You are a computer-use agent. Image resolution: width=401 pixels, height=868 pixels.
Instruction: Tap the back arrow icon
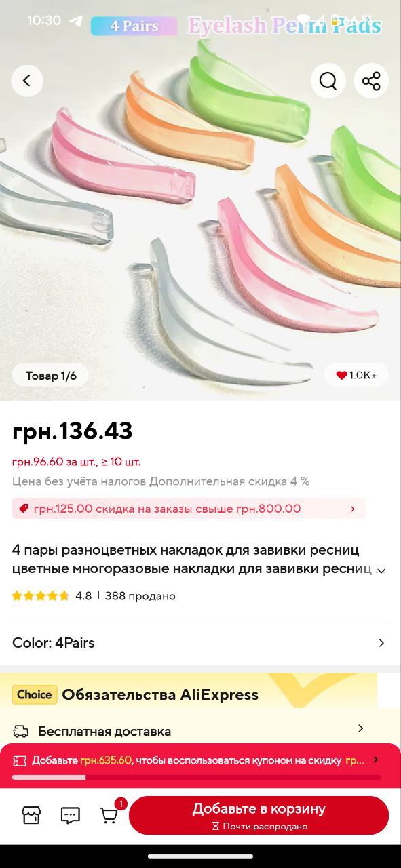pos(27,81)
